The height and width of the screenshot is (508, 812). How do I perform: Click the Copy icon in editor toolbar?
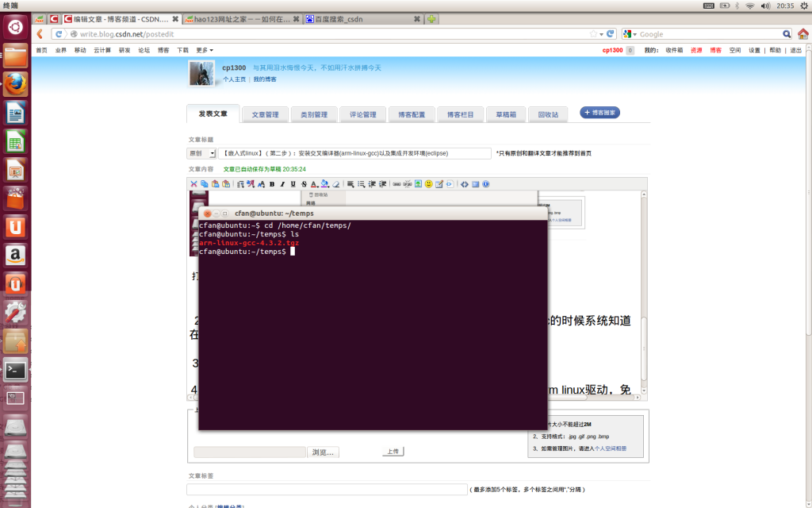coord(204,184)
